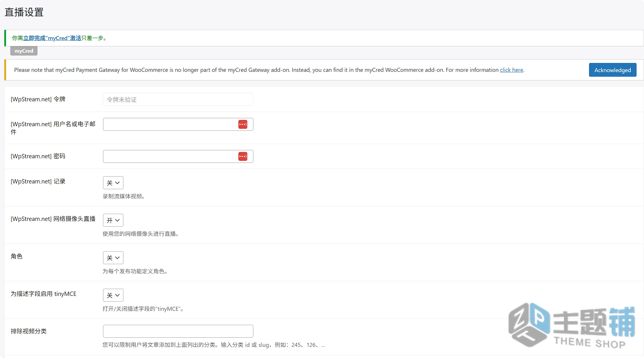Screen dimensions: 644x358
Task: Click the 直播设置 page heading
Action: coord(24,12)
